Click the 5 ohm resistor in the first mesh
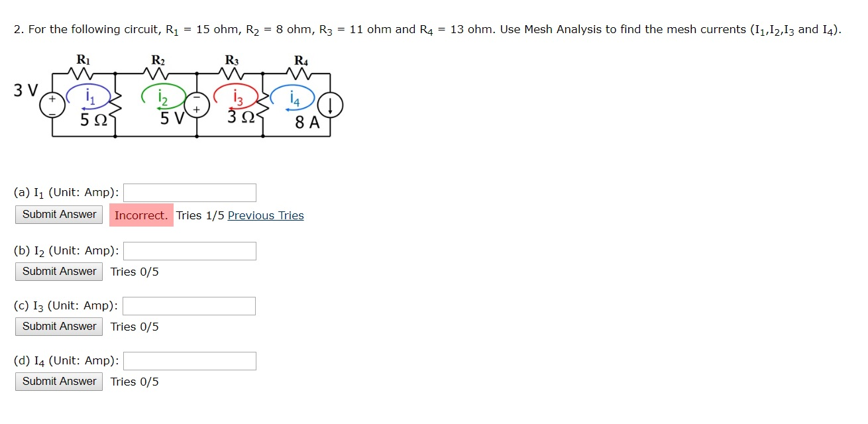Viewport: 868px width, 424px height. (115, 106)
